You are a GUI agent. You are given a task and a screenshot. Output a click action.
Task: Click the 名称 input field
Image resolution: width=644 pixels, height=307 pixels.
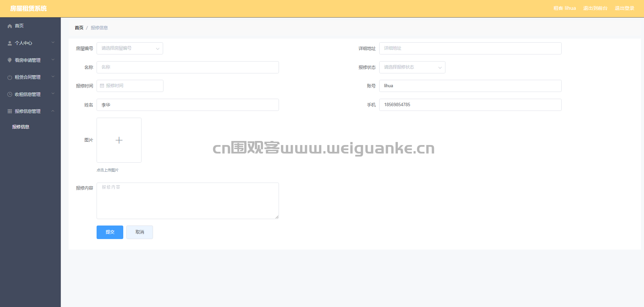pyautogui.click(x=187, y=67)
